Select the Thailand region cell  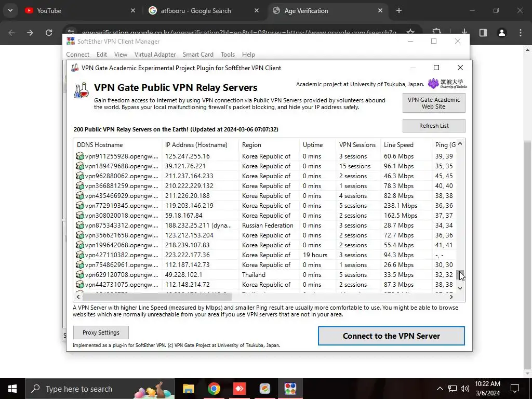(254, 274)
